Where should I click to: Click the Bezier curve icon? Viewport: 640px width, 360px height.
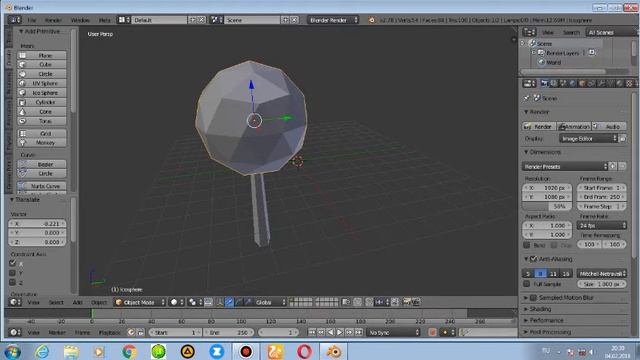click(x=22, y=164)
